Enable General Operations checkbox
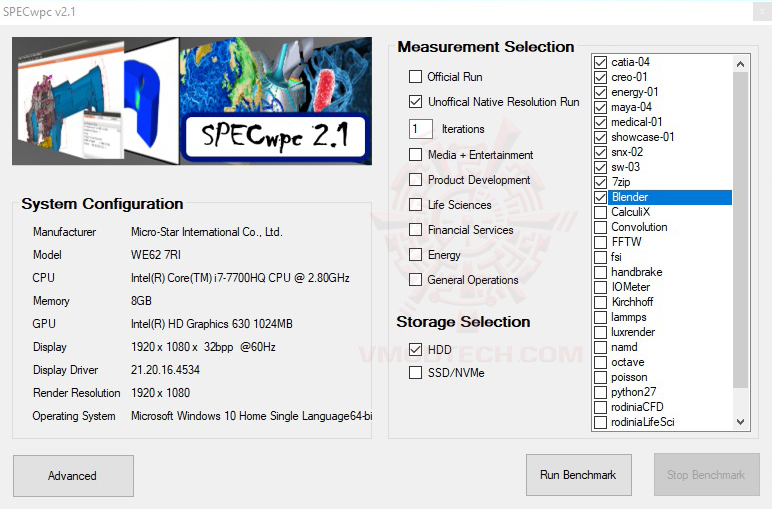 pyautogui.click(x=415, y=280)
